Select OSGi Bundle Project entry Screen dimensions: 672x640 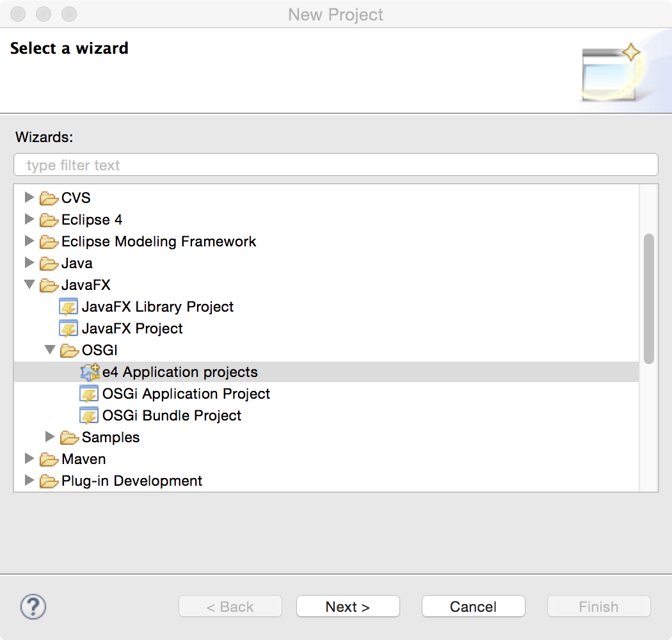pos(172,416)
